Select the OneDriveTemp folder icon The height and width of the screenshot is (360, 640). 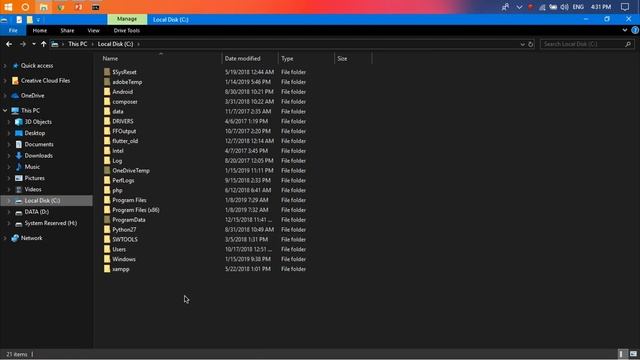tap(107, 171)
